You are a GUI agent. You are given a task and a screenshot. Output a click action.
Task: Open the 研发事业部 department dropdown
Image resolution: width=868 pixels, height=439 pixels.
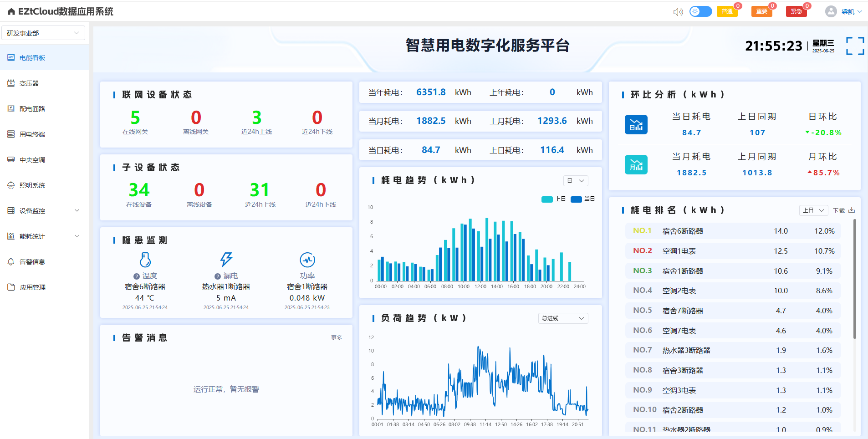[x=43, y=33]
